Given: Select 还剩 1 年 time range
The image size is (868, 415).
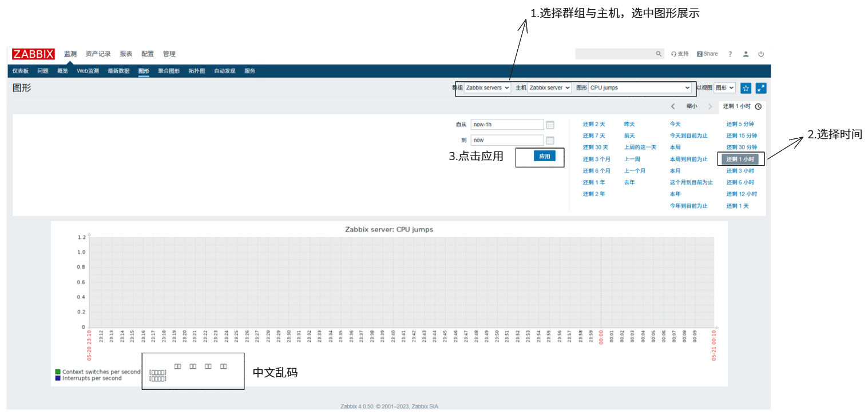Looking at the screenshot, I should pyautogui.click(x=594, y=182).
